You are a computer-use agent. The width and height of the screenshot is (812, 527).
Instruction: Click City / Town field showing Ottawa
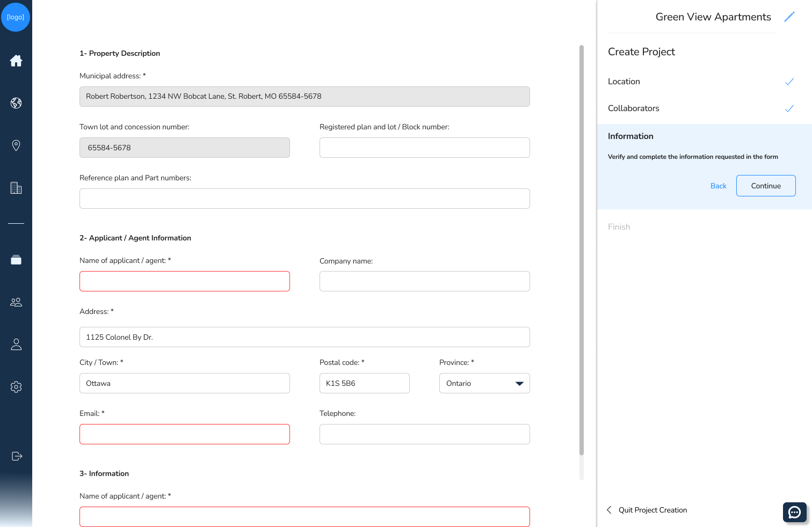185,383
